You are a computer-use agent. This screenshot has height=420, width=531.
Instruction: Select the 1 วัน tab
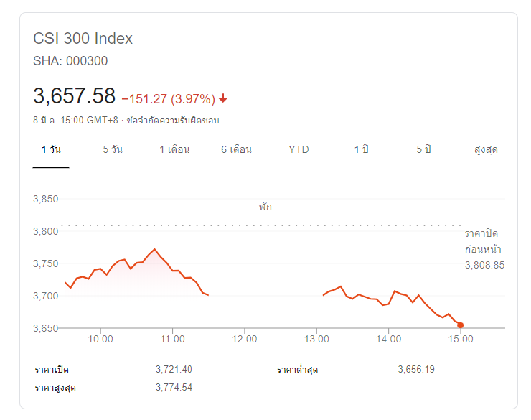[x=50, y=149]
